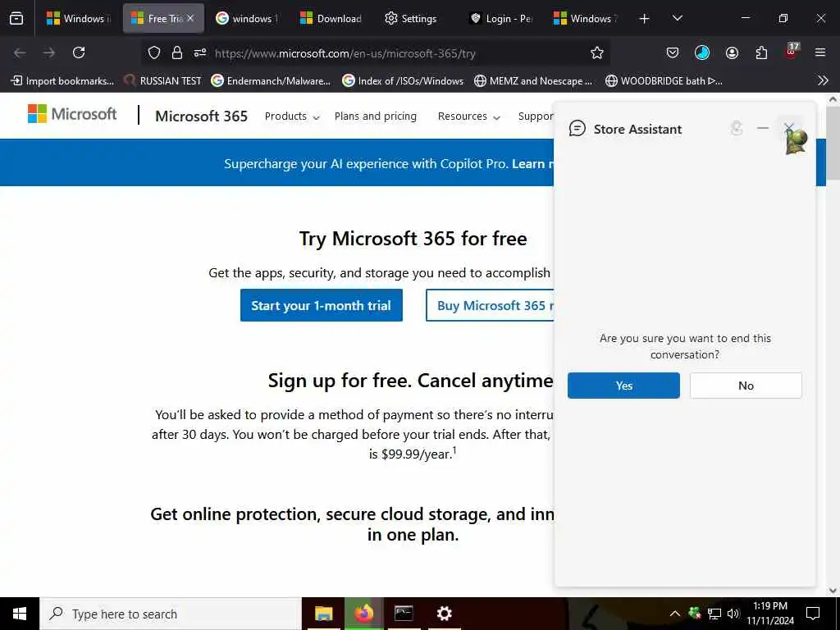
Task: Click the Microsoft 365 header link
Action: (202, 116)
